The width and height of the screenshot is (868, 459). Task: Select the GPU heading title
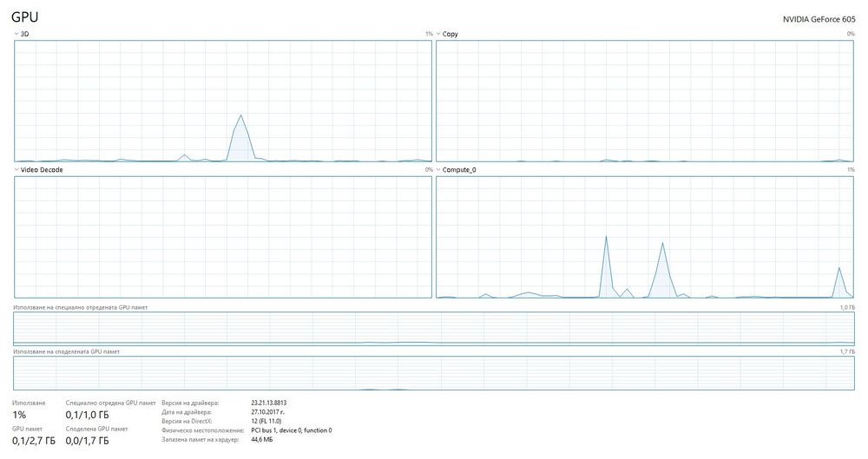(25, 17)
